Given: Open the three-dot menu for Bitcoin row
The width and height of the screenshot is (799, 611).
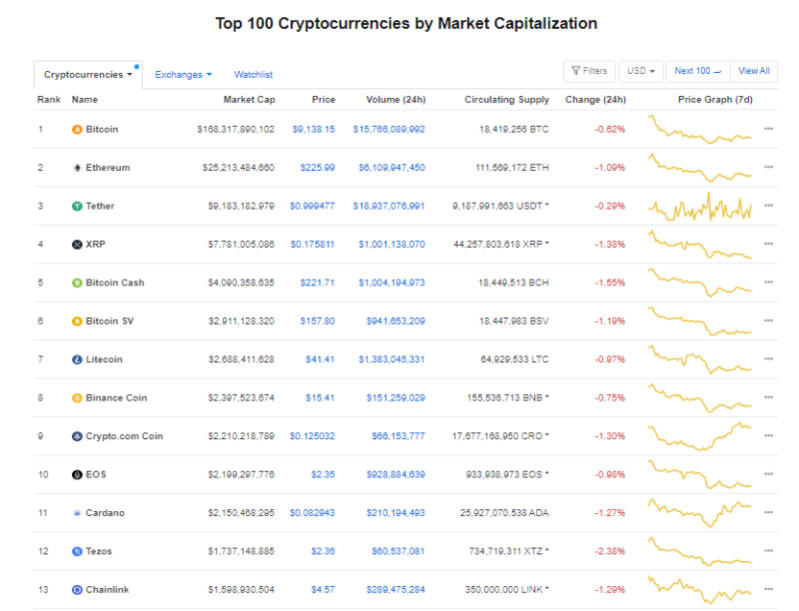Looking at the screenshot, I should coord(768,129).
